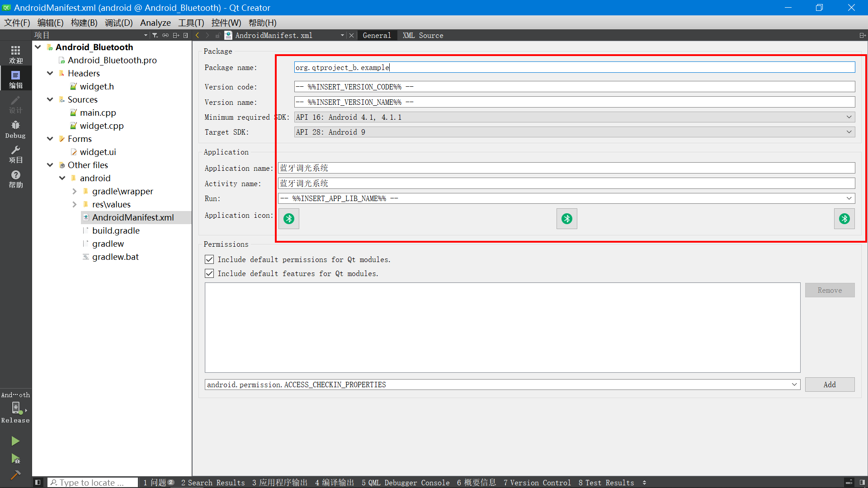The image size is (868, 488).
Task: Click the Build hammer icon
Action: (x=15, y=475)
